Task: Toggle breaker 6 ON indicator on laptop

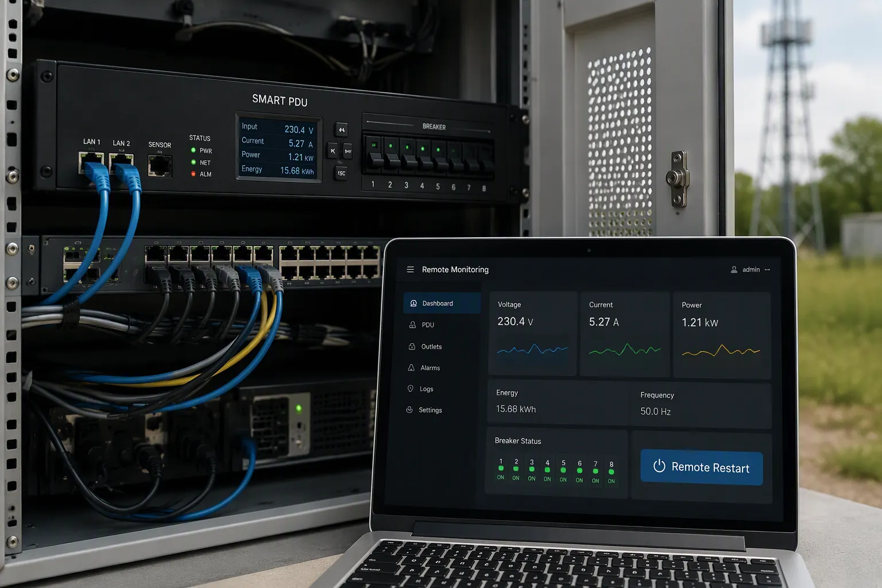Action: click(579, 471)
